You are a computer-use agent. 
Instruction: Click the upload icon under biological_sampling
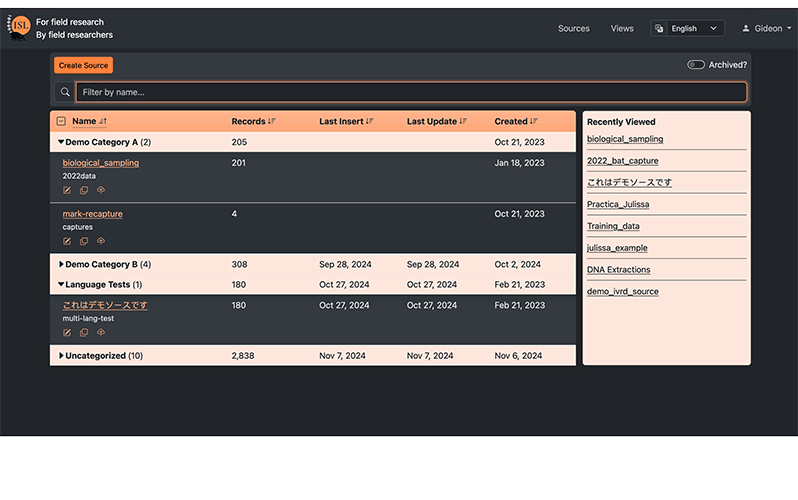(x=101, y=190)
